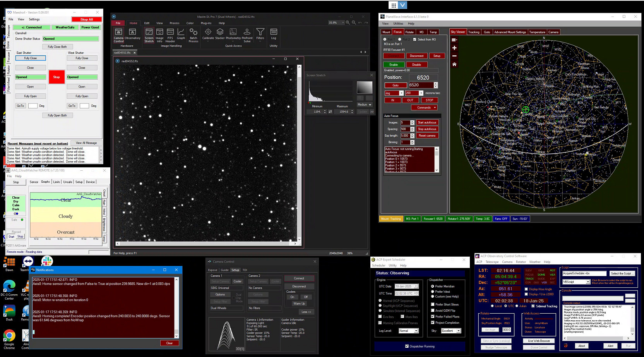
Task: Reset Sky Viewer with the home icon
Action: click(454, 64)
